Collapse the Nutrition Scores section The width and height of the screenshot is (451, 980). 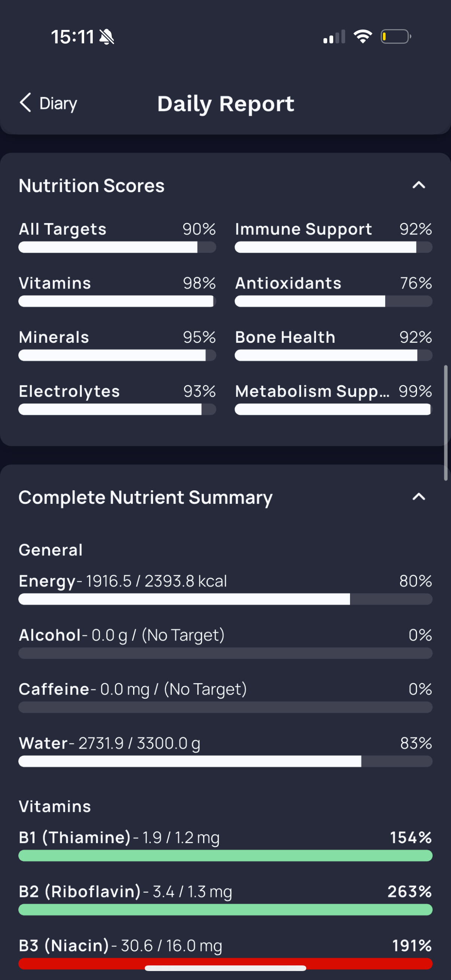pos(418,185)
